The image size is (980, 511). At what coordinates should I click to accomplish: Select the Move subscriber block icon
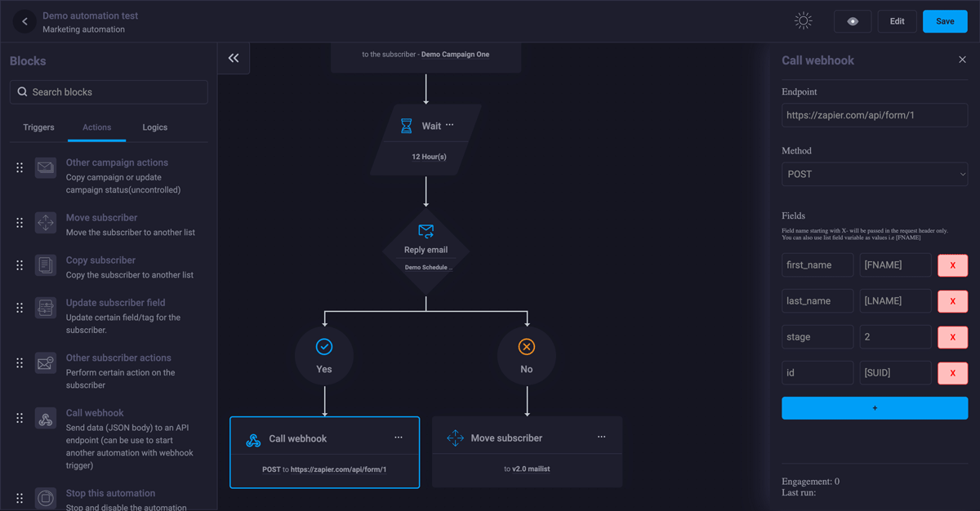[46, 223]
